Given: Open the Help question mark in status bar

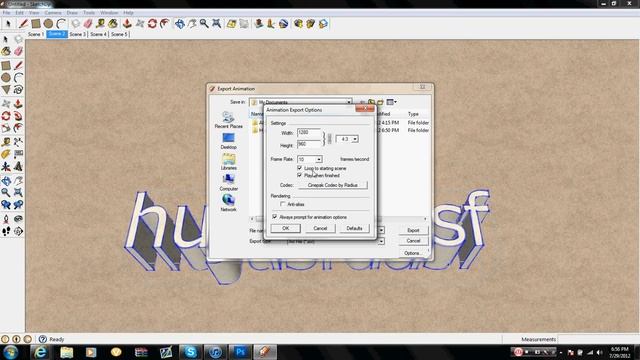Looking at the screenshot, I should (43, 339).
